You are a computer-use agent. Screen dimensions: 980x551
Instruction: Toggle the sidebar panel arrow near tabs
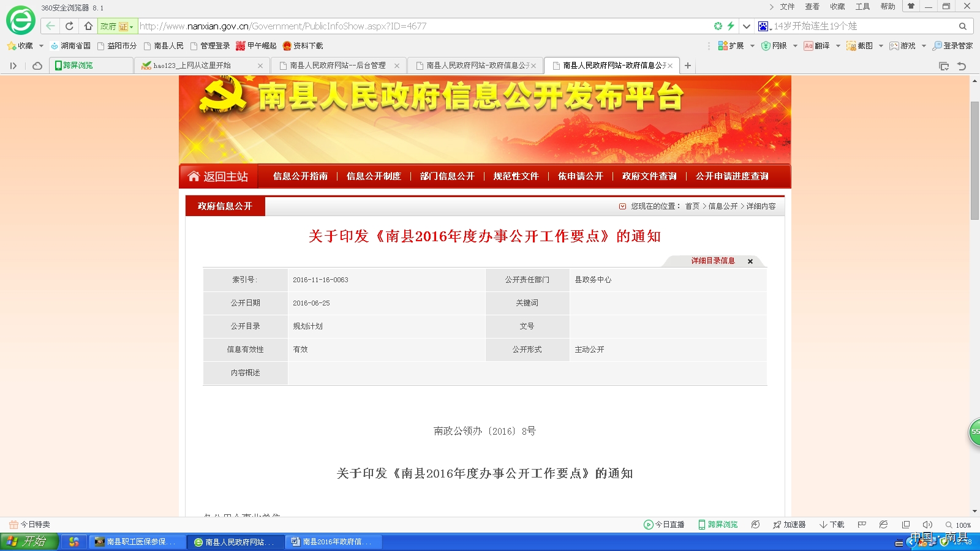13,66
